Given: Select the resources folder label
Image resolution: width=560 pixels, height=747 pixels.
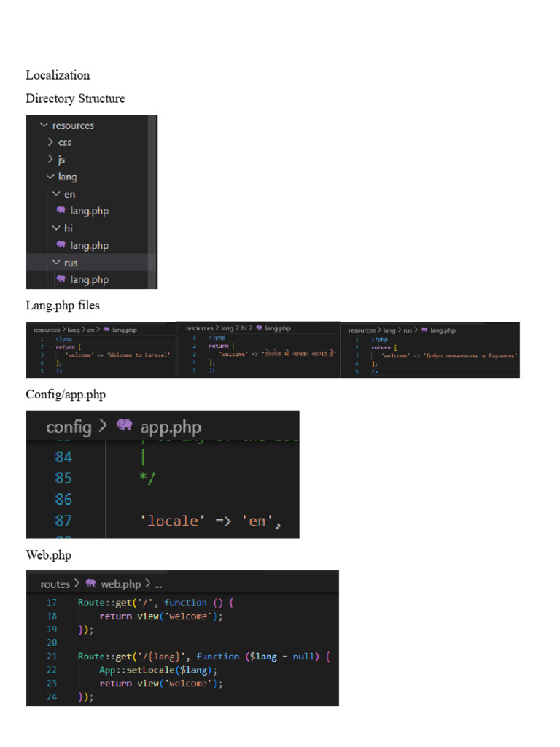Looking at the screenshot, I should 73,125.
